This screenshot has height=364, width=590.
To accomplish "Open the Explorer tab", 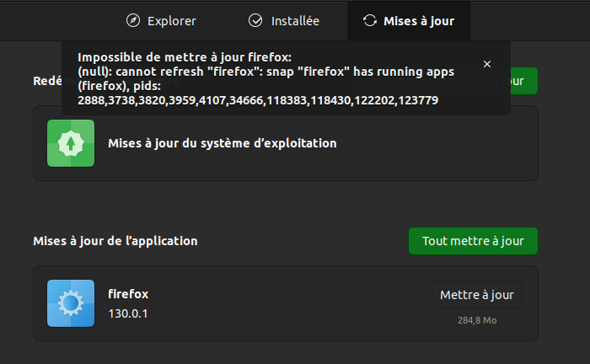I will 161,21.
